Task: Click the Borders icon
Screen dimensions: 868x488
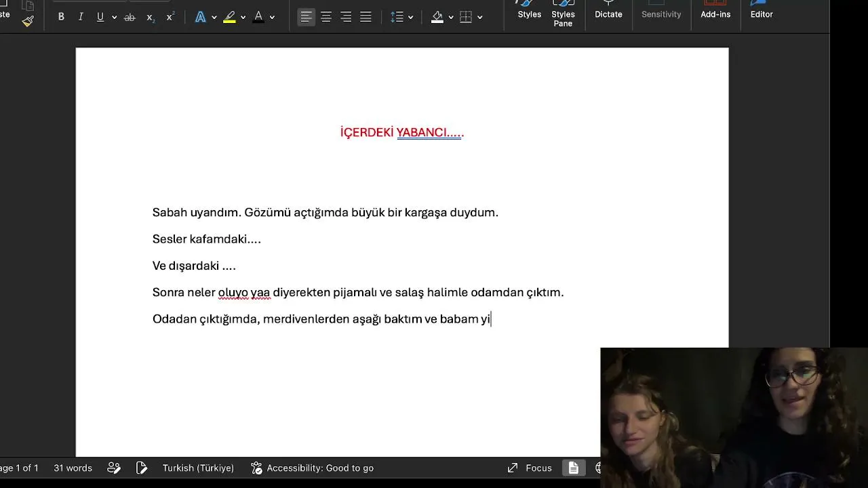Action: [466, 17]
